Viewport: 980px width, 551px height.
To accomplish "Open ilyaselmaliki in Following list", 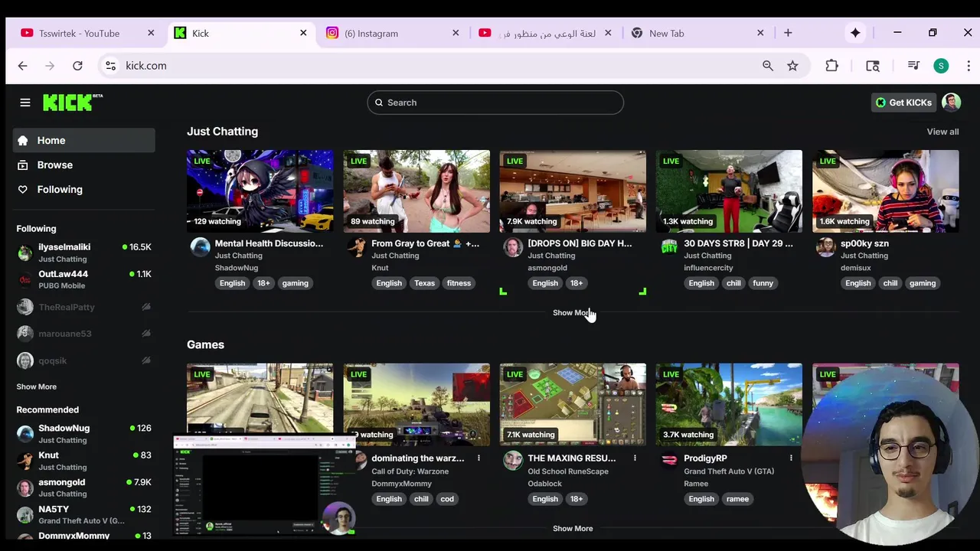I will coord(84,253).
